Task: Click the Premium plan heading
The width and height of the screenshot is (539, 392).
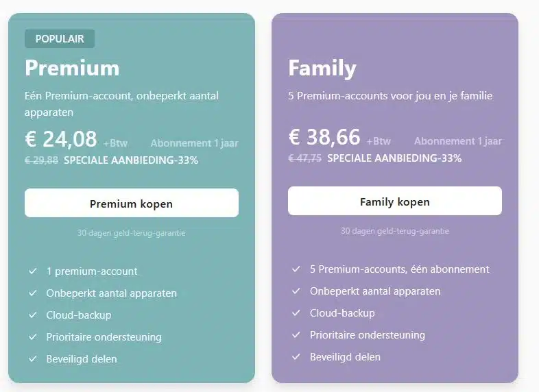Action: (x=72, y=68)
